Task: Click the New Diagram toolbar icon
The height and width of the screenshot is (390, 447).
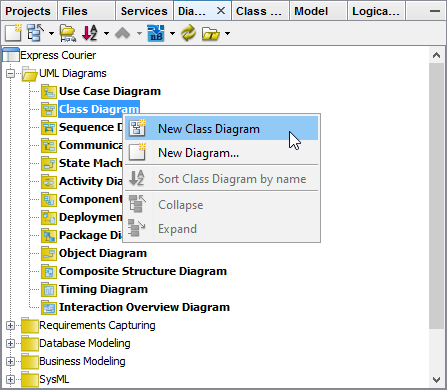Action: click(x=13, y=33)
